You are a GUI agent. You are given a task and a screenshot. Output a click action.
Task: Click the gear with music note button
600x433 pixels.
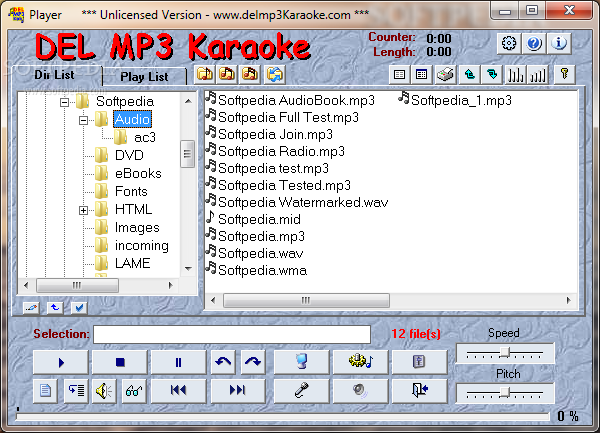click(x=360, y=362)
